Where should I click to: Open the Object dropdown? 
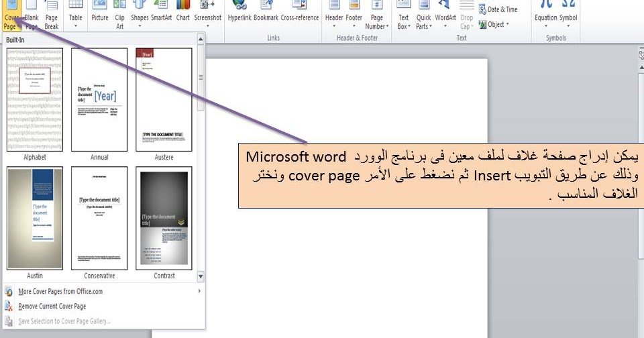(494, 25)
